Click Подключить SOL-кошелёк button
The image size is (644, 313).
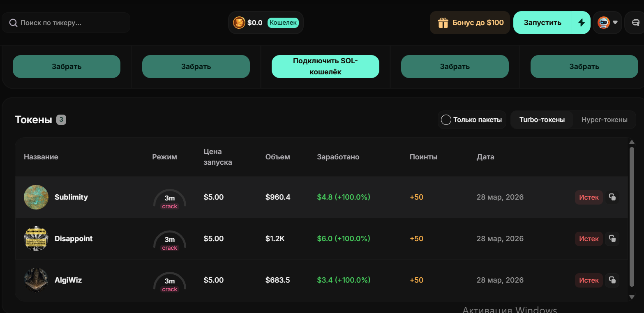click(x=325, y=67)
